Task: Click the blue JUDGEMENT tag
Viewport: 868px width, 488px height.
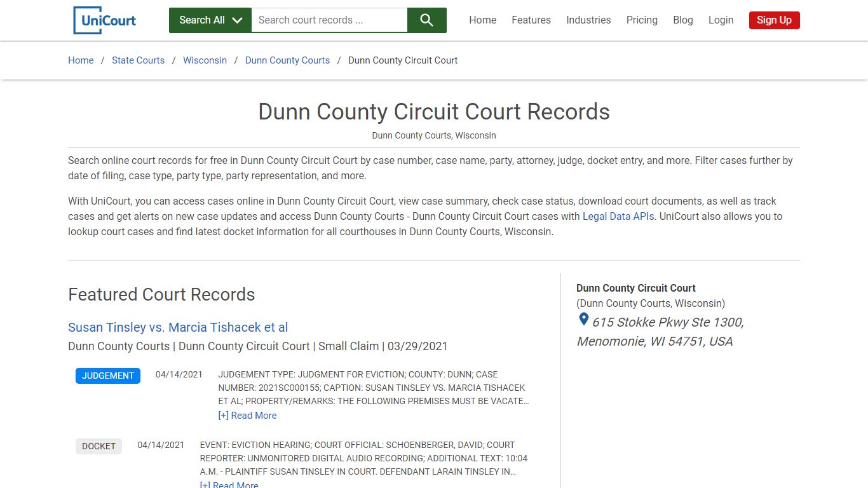Action: [x=108, y=376]
